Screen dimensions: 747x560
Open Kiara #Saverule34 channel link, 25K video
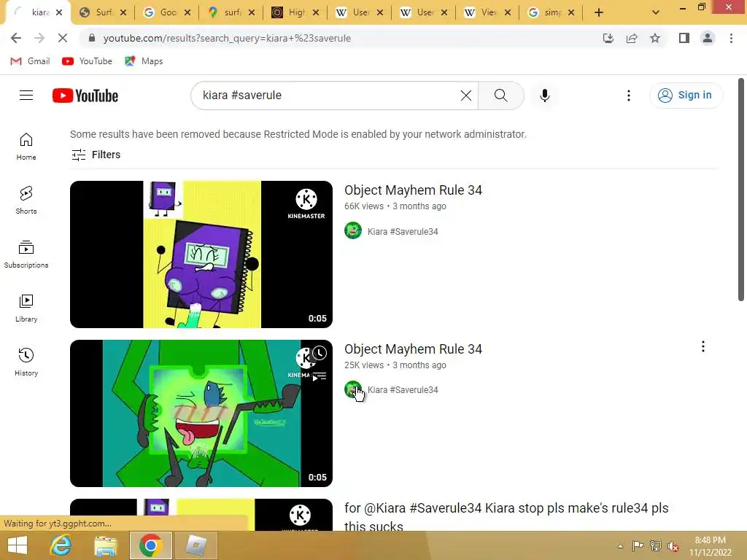403,389
